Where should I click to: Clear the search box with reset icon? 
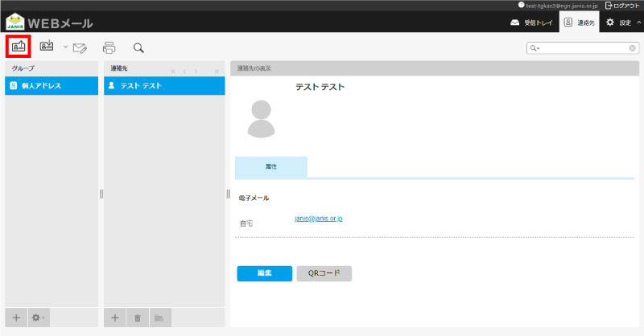pos(633,48)
